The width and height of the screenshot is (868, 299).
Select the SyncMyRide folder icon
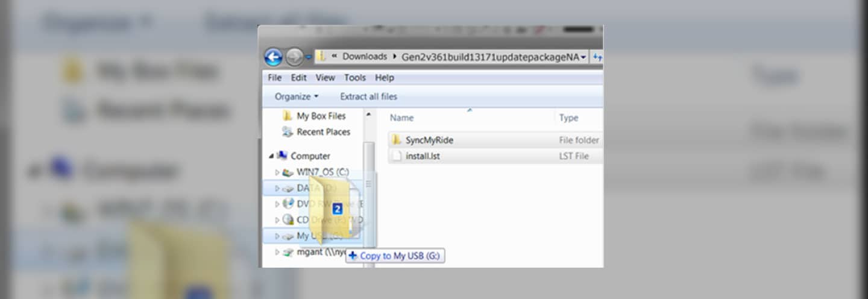(396, 140)
